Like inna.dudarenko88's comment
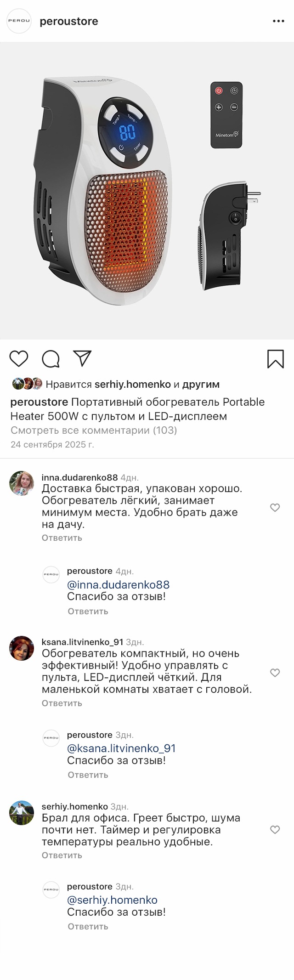294x980 pixels. pyautogui.click(x=275, y=507)
